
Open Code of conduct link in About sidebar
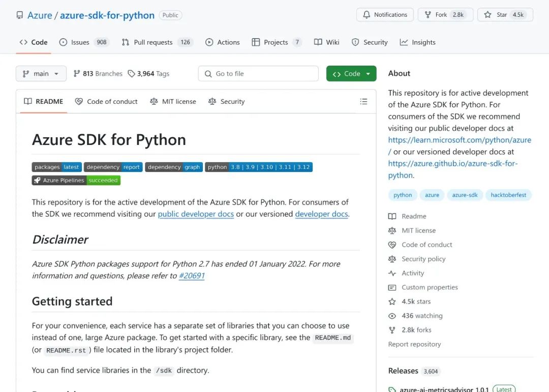pos(427,245)
